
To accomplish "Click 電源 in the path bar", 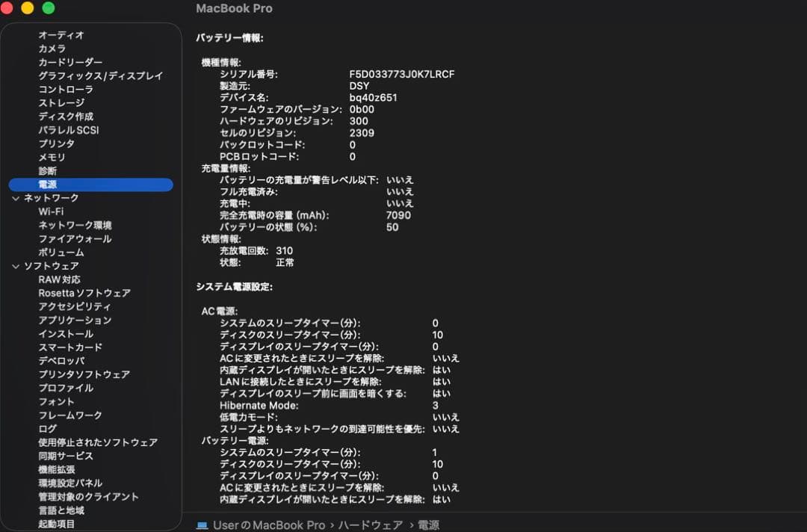I will [428, 525].
